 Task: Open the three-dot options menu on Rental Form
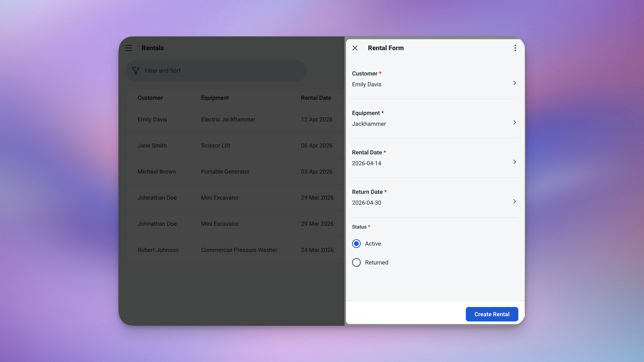pos(515,48)
